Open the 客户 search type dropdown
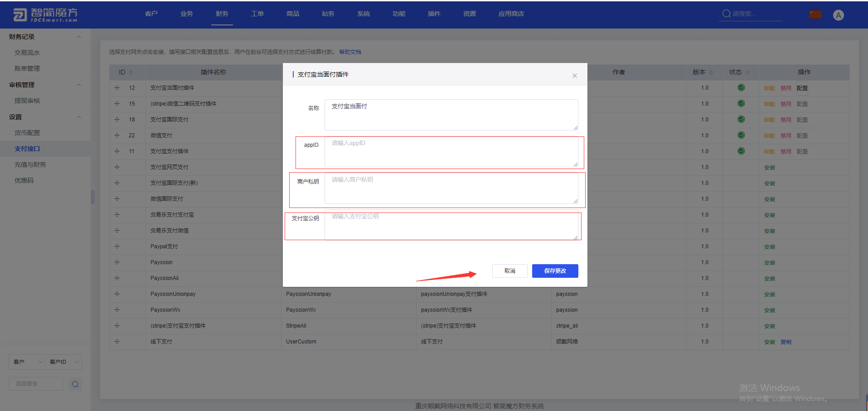Image resolution: width=868 pixels, height=411 pixels. pyautogui.click(x=27, y=362)
